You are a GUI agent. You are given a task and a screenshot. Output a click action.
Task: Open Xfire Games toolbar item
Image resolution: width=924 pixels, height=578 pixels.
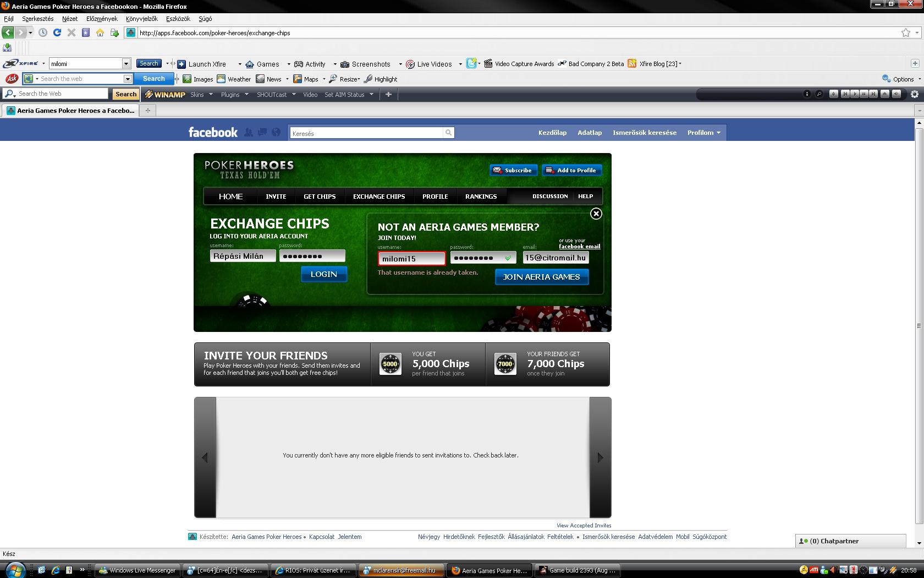[262, 64]
